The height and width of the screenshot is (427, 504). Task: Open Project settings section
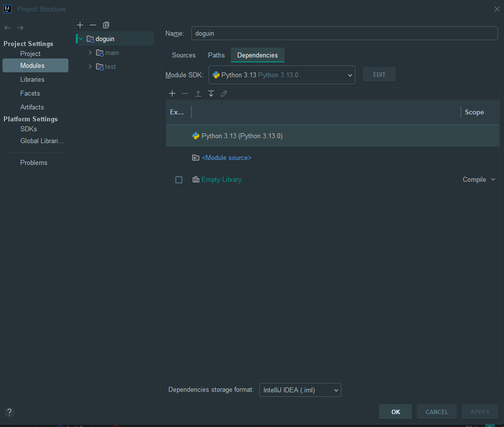pyautogui.click(x=30, y=53)
